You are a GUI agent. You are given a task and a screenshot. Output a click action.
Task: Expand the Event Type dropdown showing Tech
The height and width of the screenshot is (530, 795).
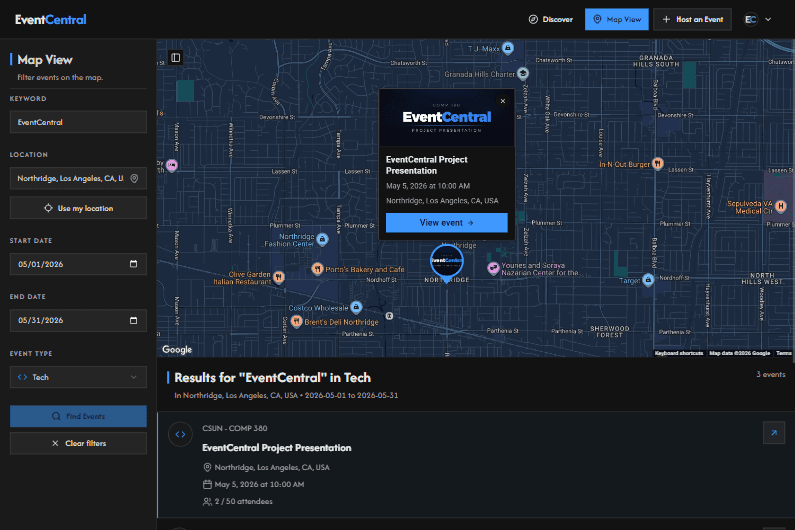(x=78, y=377)
